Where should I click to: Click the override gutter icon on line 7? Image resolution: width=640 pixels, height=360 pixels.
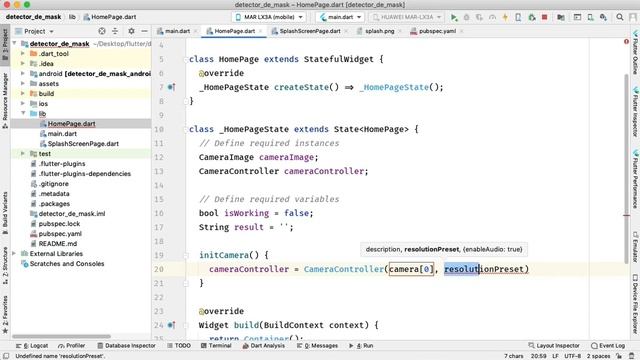(171, 87)
